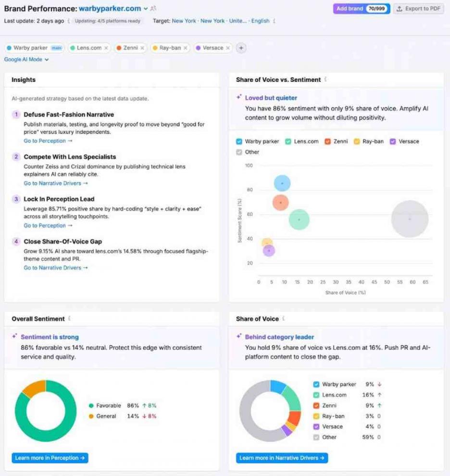The width and height of the screenshot is (450, 476).
Task: Select the Warby parker main brand chip
Action: (x=34, y=48)
